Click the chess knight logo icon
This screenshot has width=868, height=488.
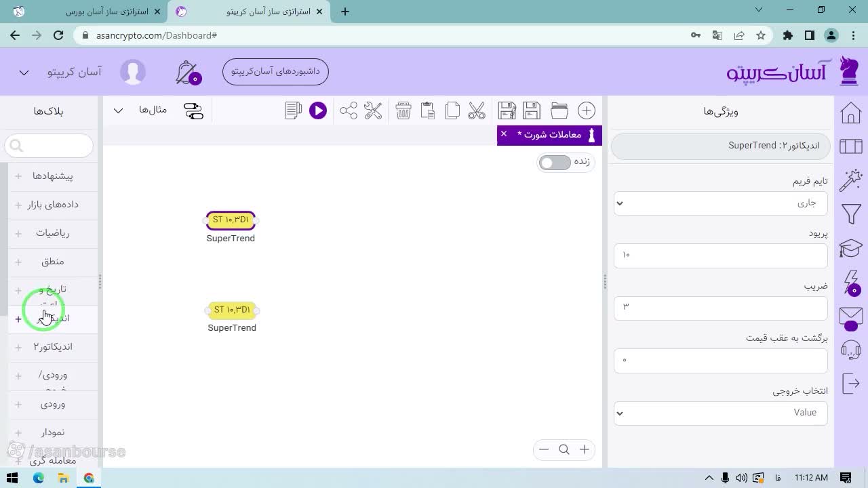(x=849, y=71)
